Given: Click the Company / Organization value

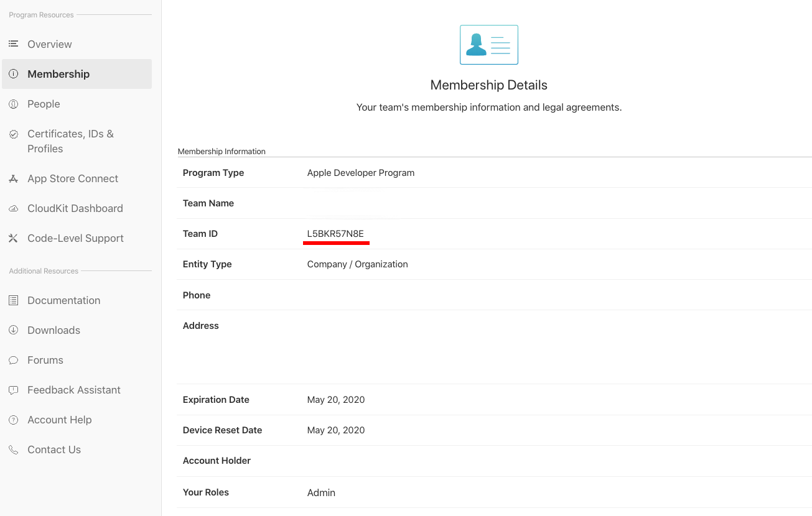Looking at the screenshot, I should click(358, 264).
